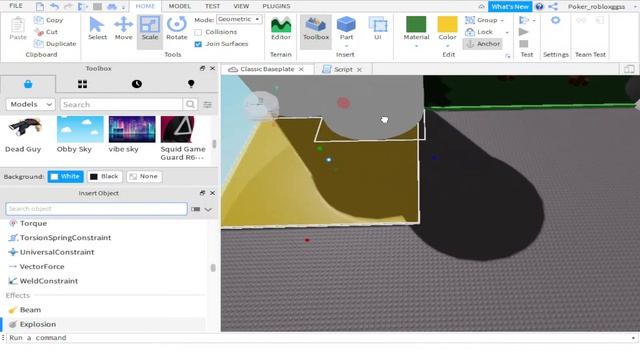The width and height of the screenshot is (640, 360).
Task: Stop the running test
Action: [524, 44]
